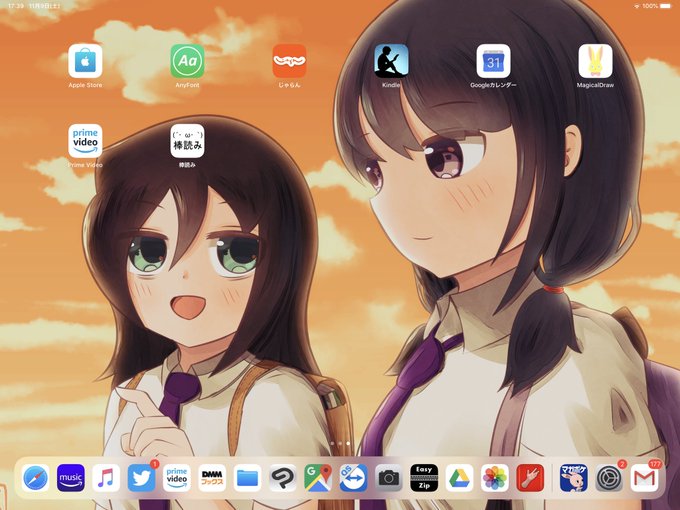Launch Apple Music from the dock
The image size is (680, 510).
[x=106, y=478]
